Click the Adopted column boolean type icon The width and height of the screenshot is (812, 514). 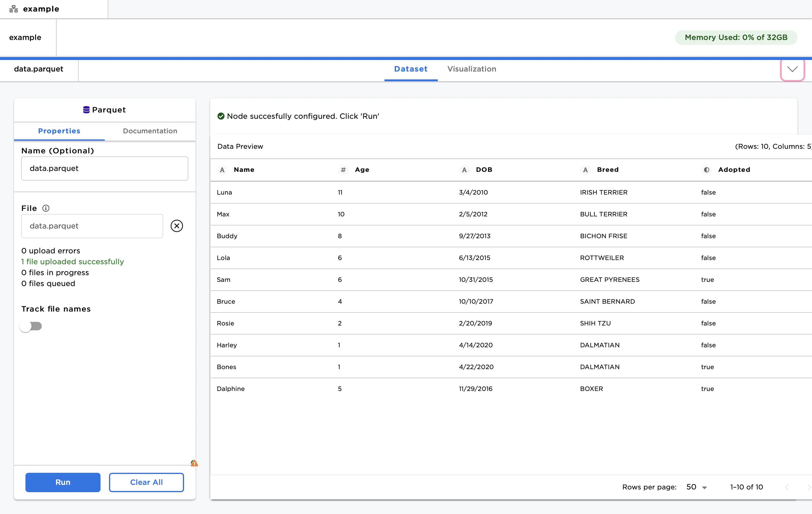pos(706,170)
